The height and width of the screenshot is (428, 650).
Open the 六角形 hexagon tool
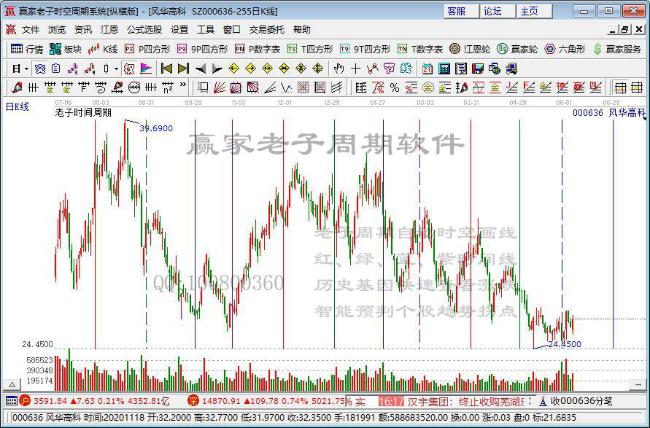pos(565,49)
